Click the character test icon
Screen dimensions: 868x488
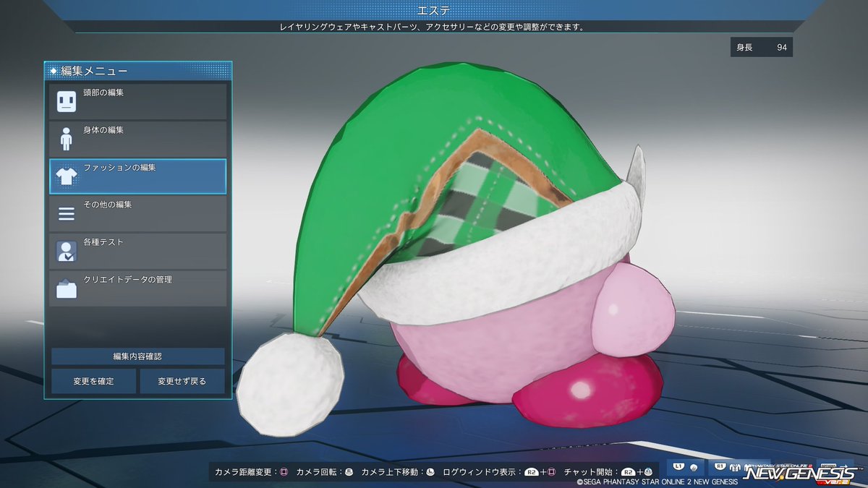[67, 252]
